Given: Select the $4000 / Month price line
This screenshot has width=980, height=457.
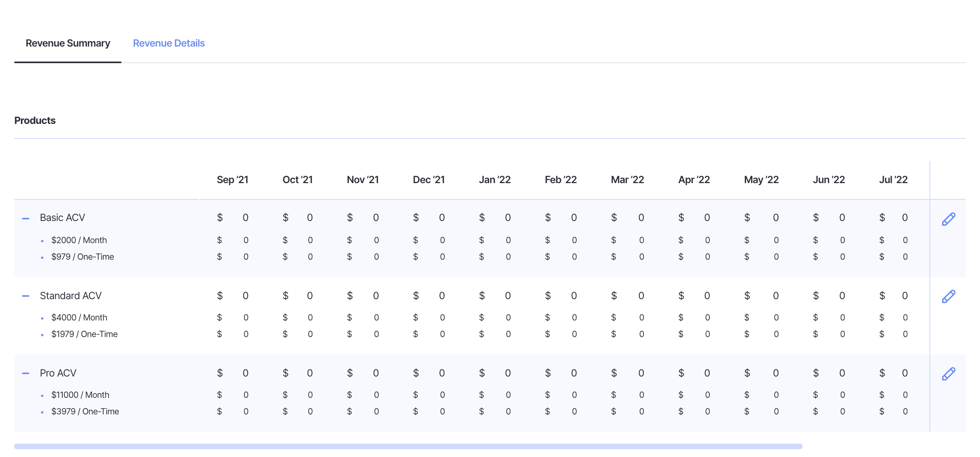Looking at the screenshot, I should [79, 317].
